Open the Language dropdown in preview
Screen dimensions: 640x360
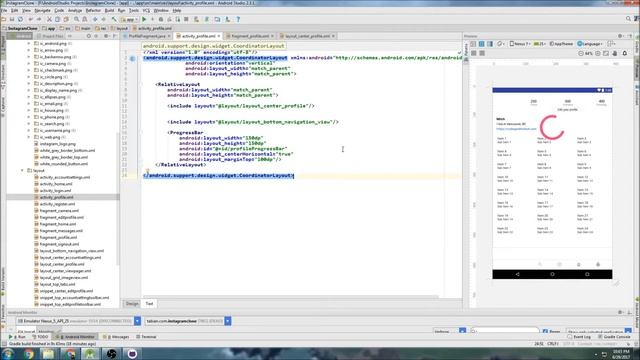[x=590, y=44]
